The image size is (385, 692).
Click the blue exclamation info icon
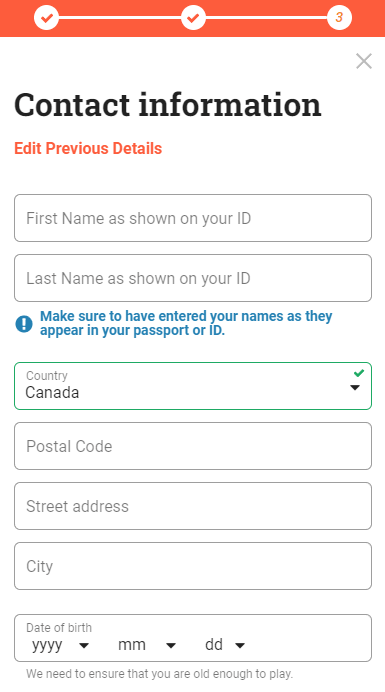click(24, 324)
